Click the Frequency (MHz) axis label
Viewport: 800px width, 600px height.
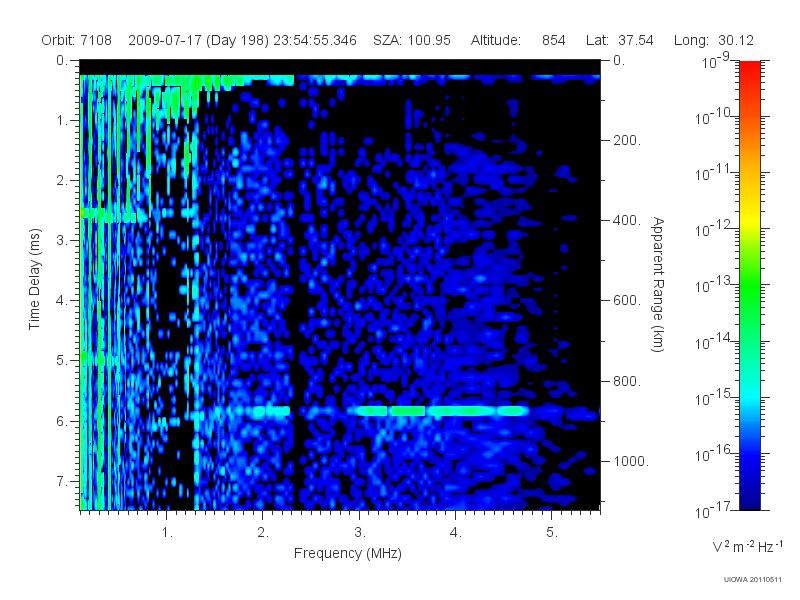click(x=347, y=553)
